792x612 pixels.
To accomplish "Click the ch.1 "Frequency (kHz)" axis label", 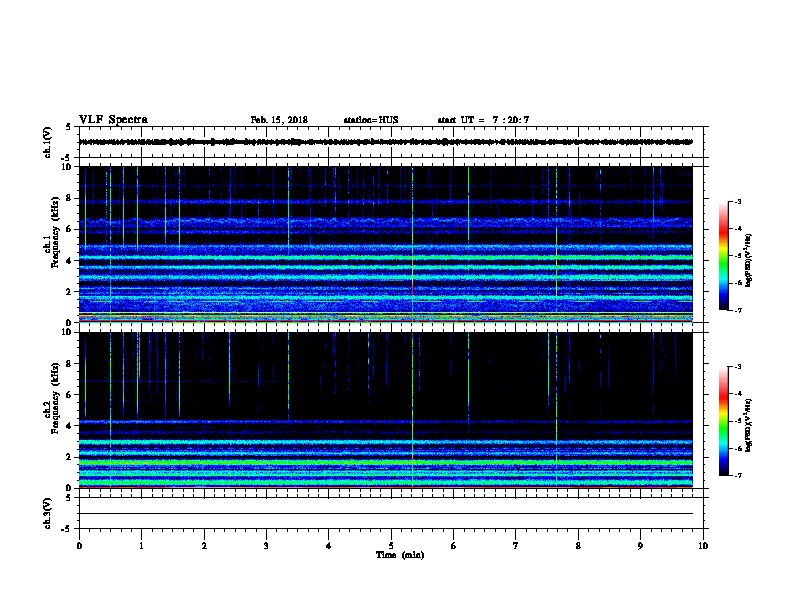I will [56, 232].
